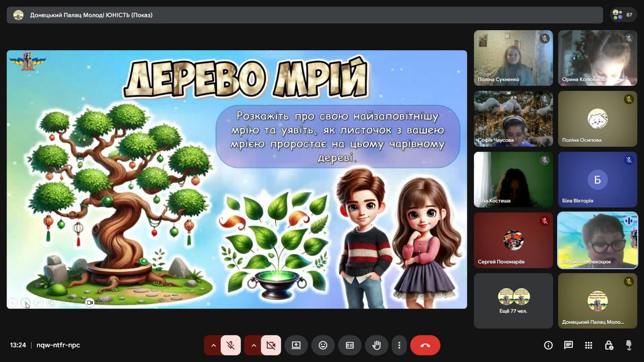
Task: Toggle closed captions on
Action: [350, 345]
